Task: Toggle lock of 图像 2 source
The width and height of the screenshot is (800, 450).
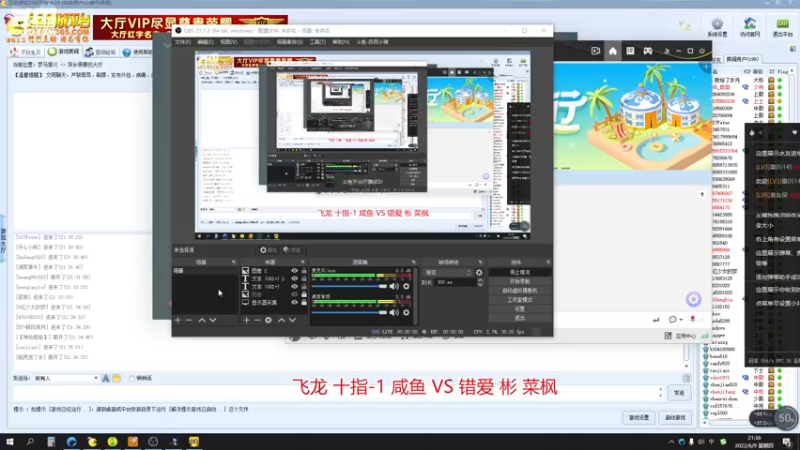Action: coord(304,271)
